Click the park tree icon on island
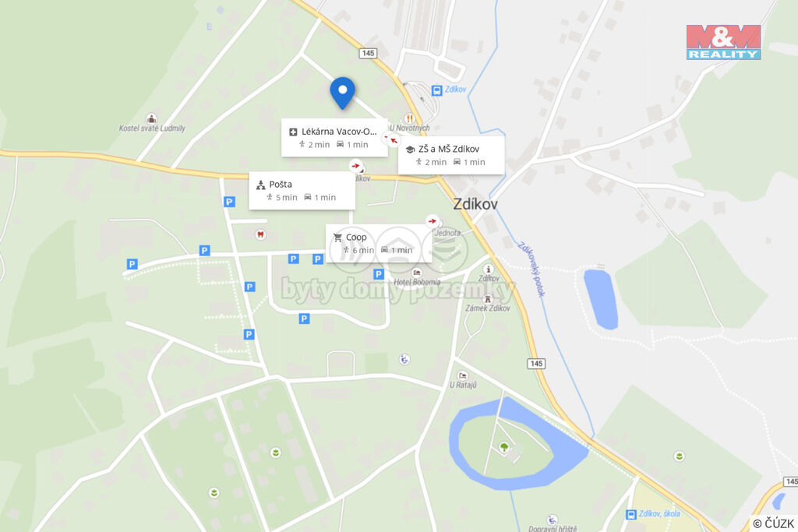Viewport: 798px width, 532px height. pos(504,447)
